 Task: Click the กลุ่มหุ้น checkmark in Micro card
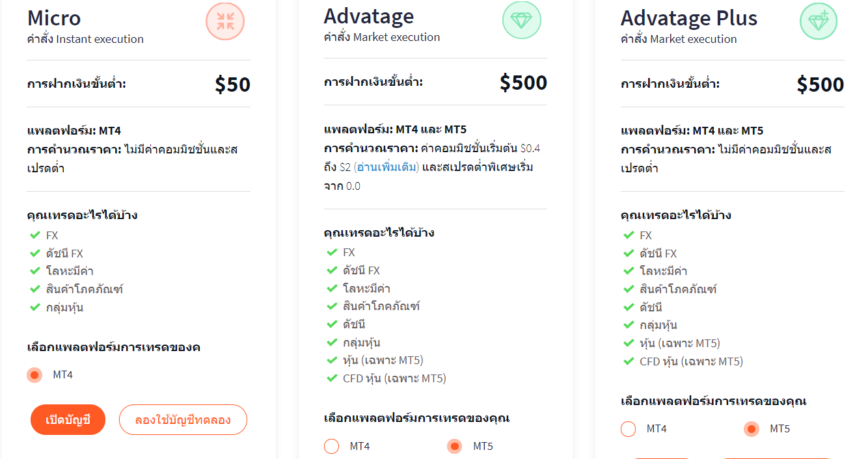tap(35, 307)
